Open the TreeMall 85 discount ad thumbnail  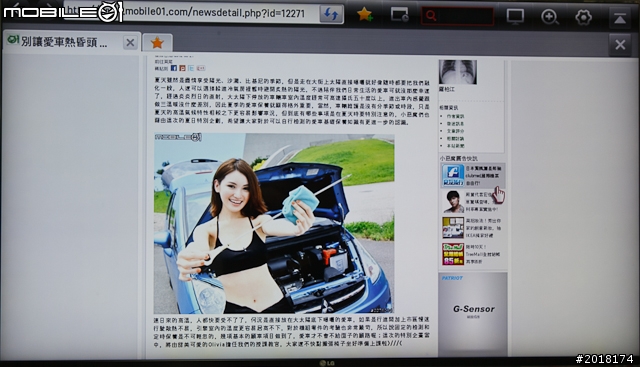click(453, 254)
